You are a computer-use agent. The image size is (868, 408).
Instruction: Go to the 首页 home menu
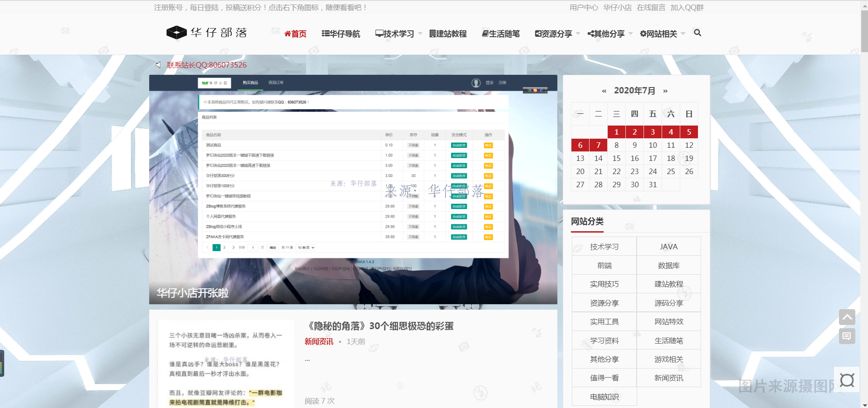tap(295, 34)
